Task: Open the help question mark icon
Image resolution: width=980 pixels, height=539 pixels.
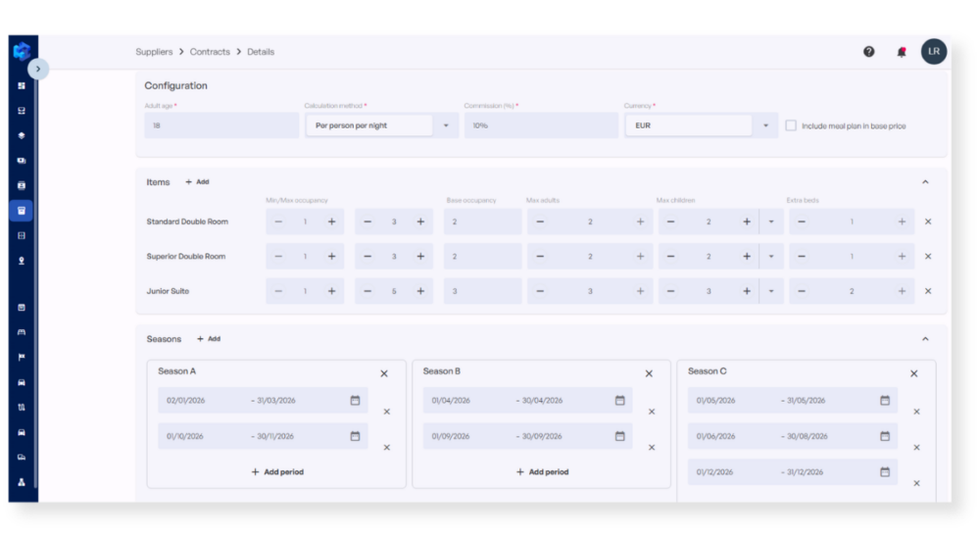Action: pyautogui.click(x=868, y=52)
